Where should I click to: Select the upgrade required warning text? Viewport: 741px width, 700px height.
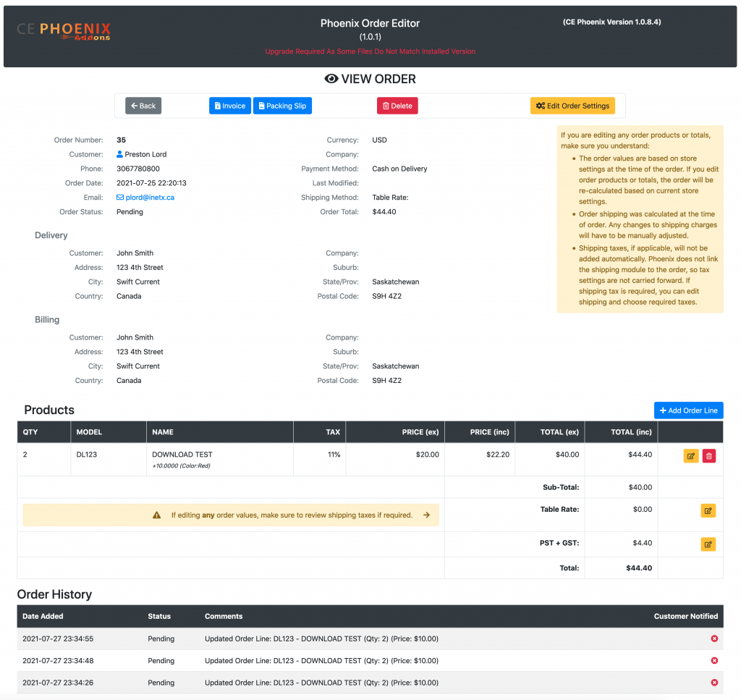click(x=370, y=51)
